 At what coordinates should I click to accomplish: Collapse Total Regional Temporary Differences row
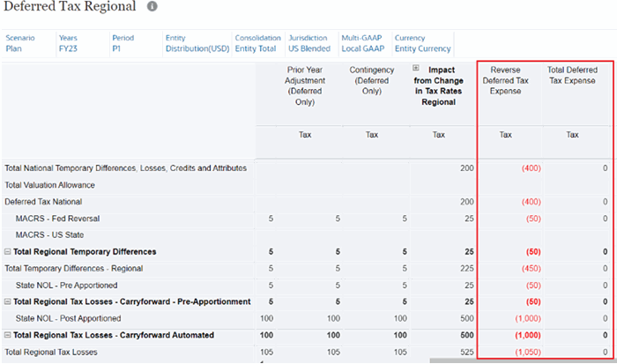[x=8, y=252]
